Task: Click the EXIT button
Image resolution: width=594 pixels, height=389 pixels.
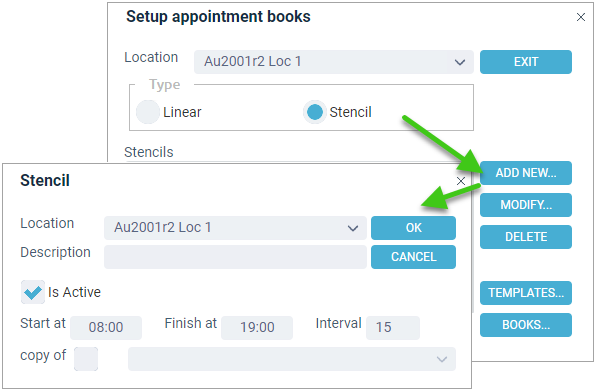Action: (x=526, y=62)
